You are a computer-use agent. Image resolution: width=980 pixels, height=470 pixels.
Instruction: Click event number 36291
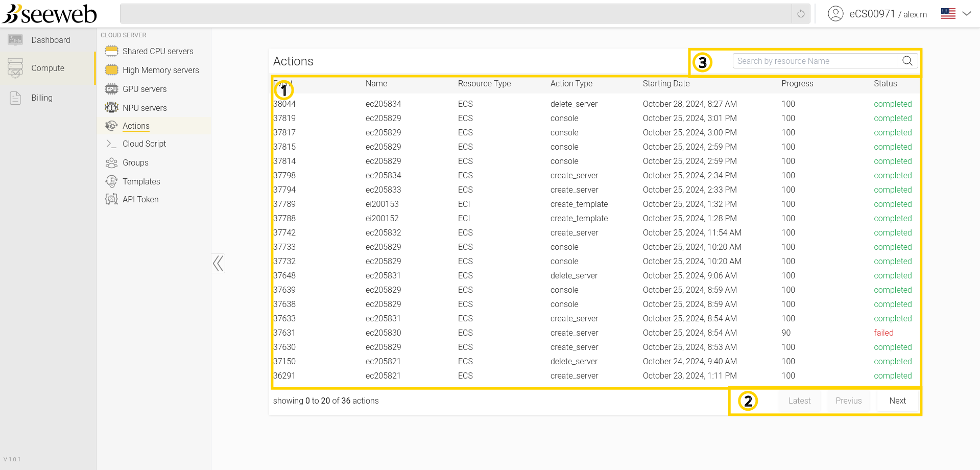pyautogui.click(x=284, y=375)
